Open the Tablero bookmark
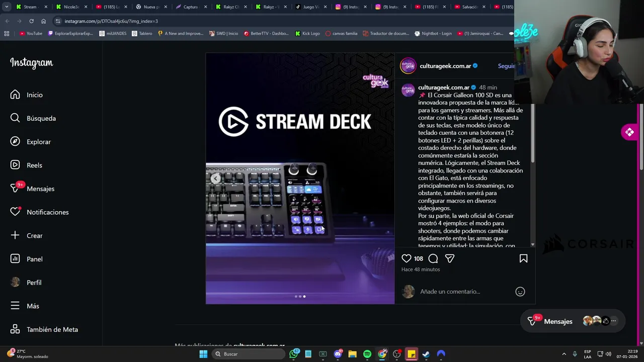 (x=142, y=34)
